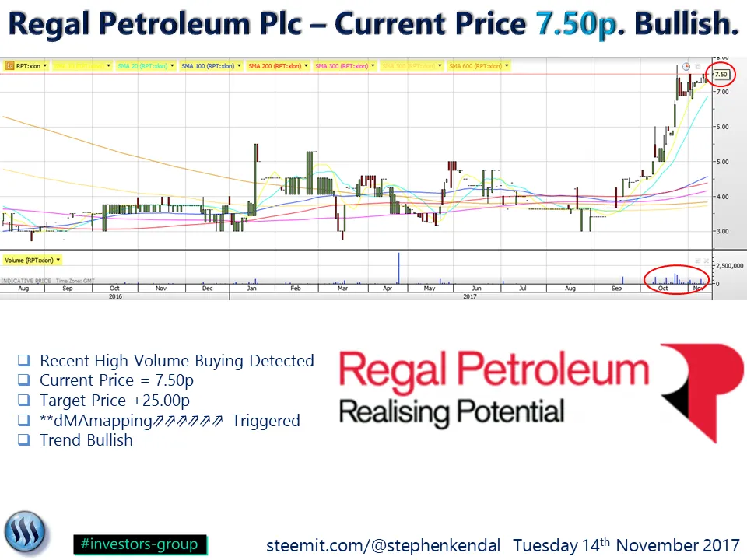
Task: Select the SMA 100 (RPT:xlon) indicator label
Action: pyautogui.click(x=208, y=66)
